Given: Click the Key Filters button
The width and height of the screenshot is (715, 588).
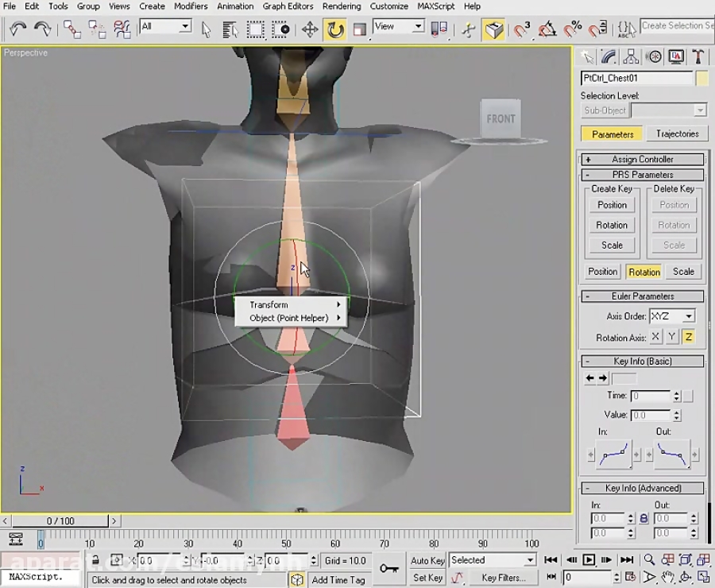Looking at the screenshot, I should [x=504, y=578].
